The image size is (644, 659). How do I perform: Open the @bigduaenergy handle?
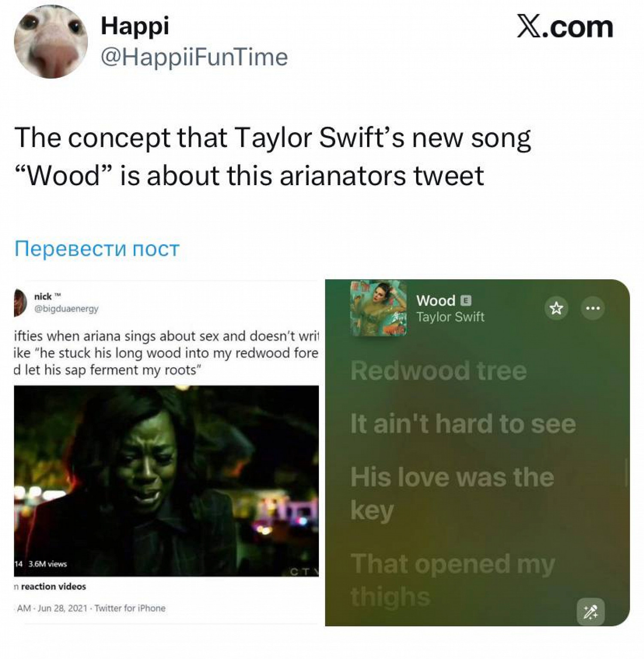(66, 308)
